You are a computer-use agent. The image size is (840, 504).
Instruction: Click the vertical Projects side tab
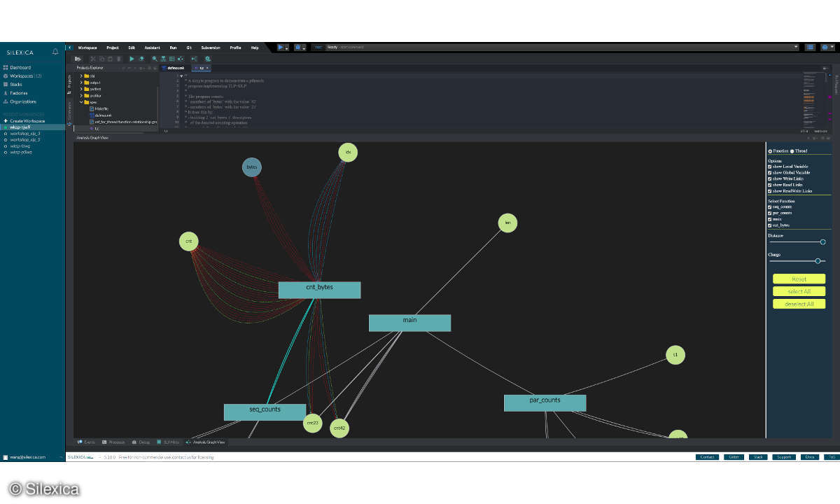coord(69,84)
